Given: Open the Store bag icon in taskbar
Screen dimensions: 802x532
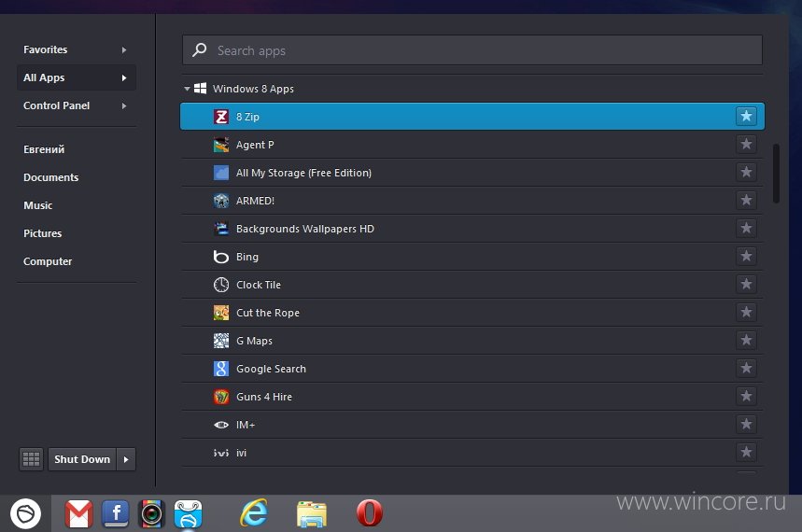Looking at the screenshot, I should (189, 513).
